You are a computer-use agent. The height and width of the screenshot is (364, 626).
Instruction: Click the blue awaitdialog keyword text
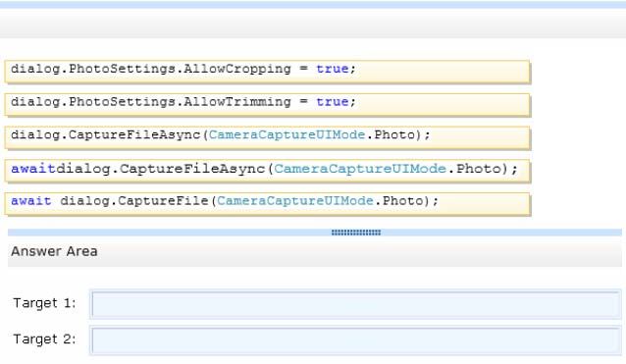coord(33,169)
